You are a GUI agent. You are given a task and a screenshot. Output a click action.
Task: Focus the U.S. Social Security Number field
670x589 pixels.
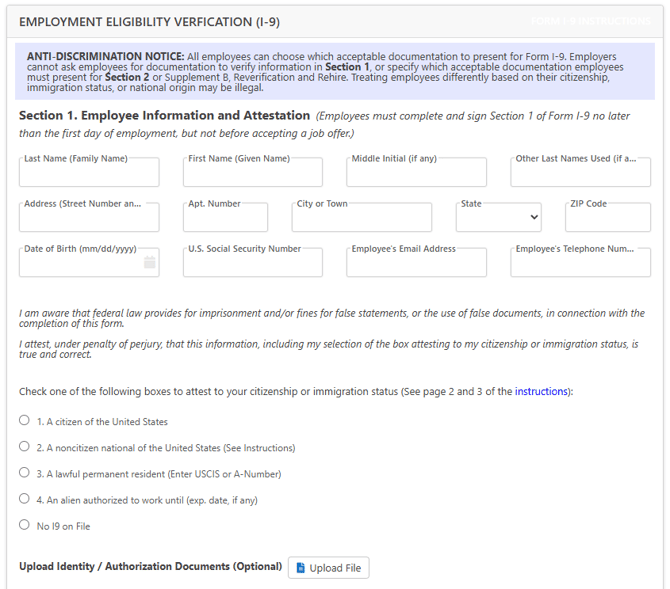252,263
